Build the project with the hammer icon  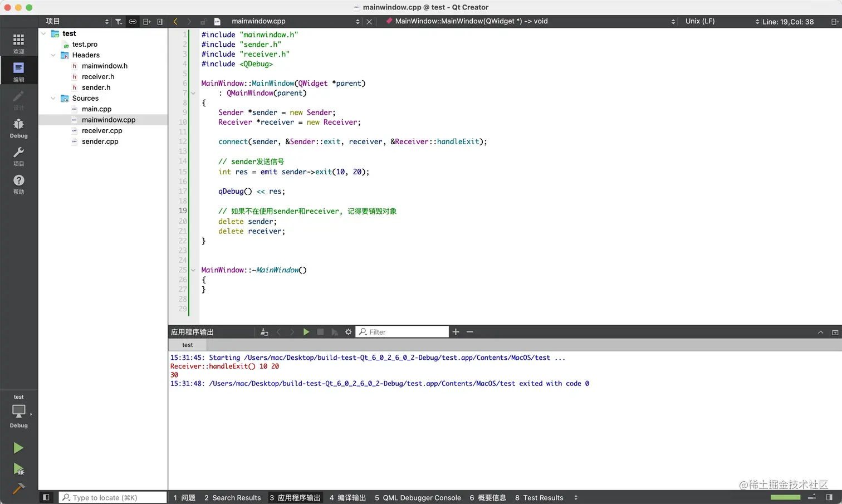18,488
